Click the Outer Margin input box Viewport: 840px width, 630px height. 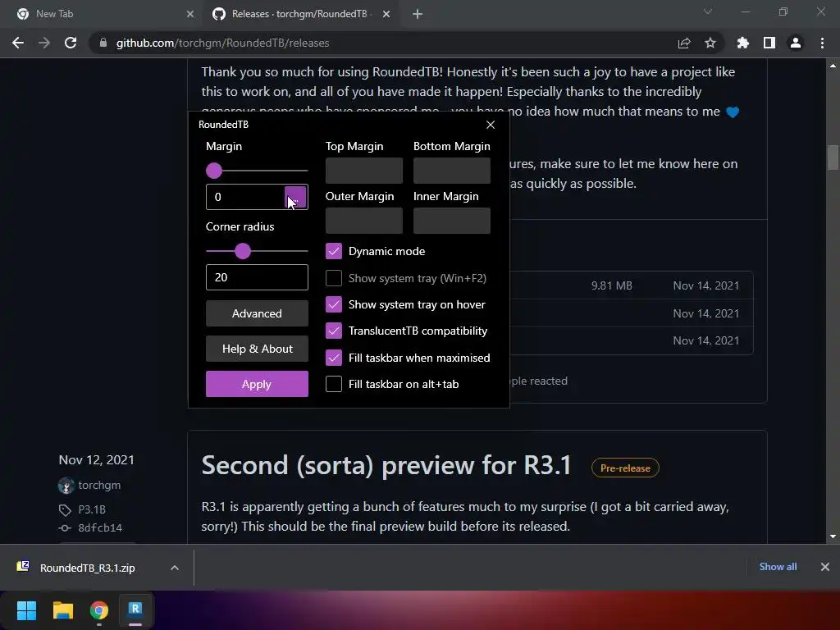tap(363, 221)
